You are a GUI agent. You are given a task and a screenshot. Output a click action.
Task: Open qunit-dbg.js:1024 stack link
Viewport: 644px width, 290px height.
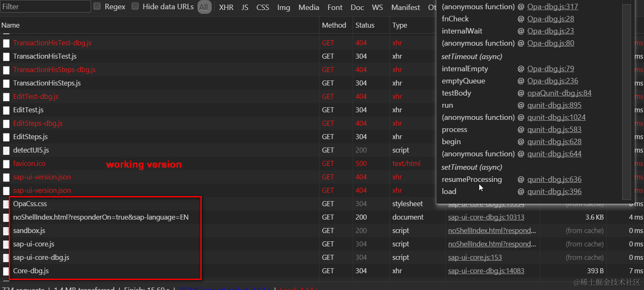pyautogui.click(x=556, y=117)
